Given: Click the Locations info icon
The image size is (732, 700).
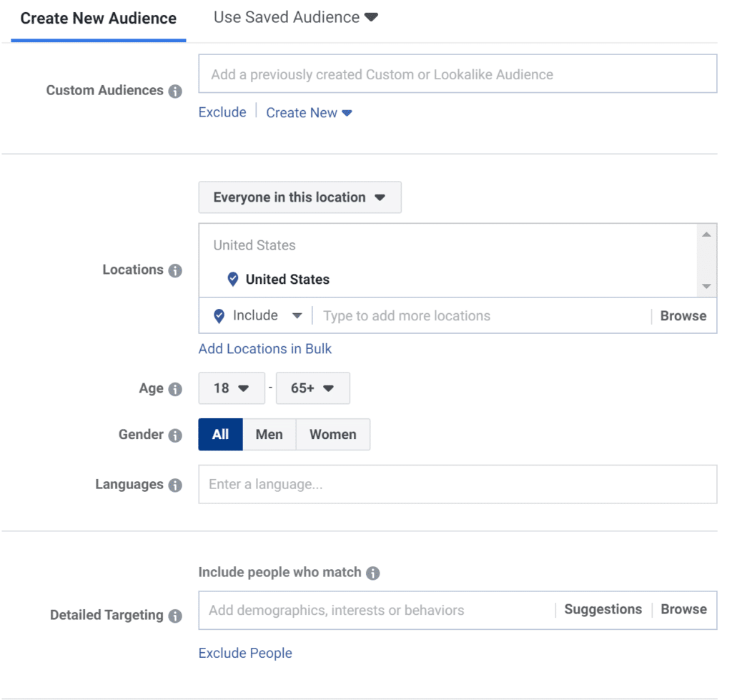Looking at the screenshot, I should (174, 270).
